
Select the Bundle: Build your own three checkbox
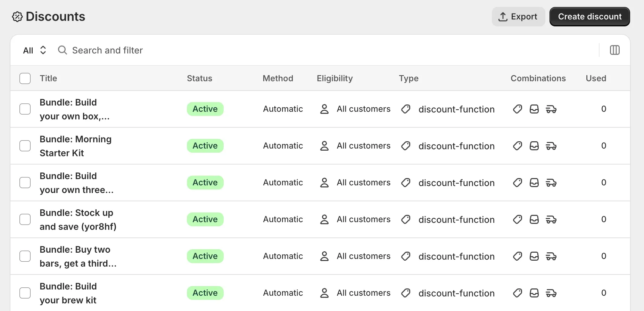(x=25, y=183)
